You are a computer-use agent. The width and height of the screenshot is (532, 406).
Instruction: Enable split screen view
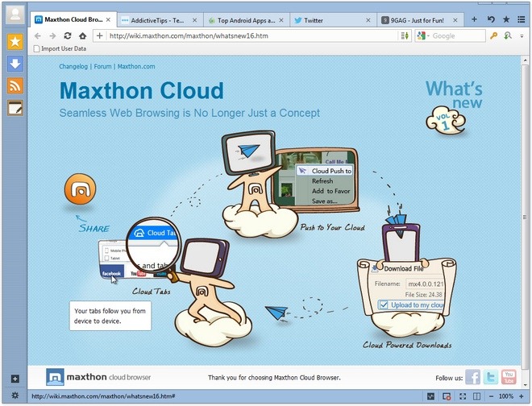click(476, 396)
